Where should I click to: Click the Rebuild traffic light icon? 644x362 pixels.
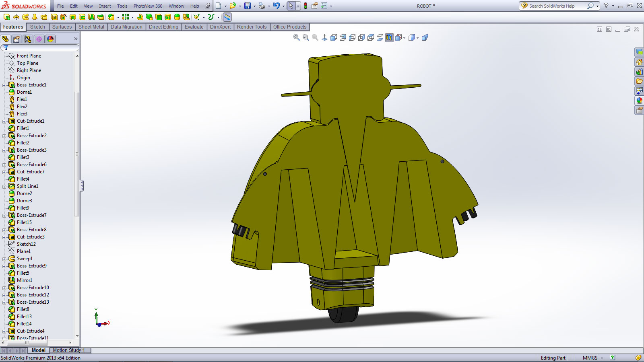(x=305, y=6)
